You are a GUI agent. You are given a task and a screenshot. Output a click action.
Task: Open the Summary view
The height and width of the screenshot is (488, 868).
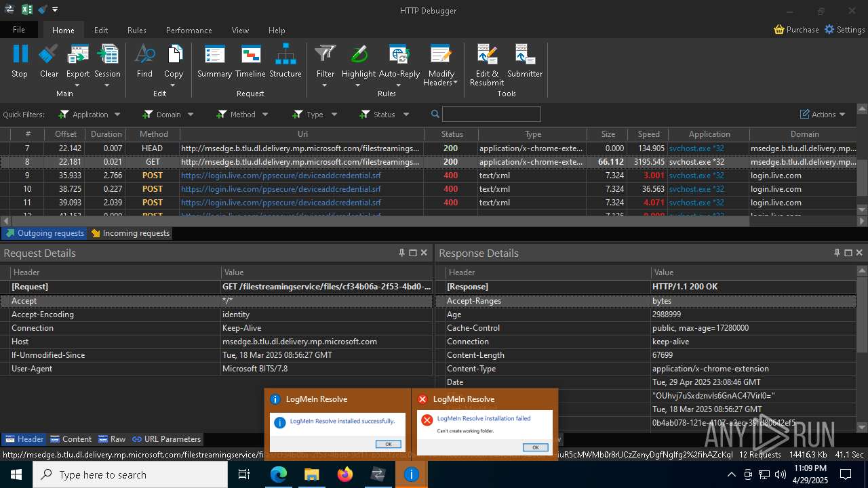(x=214, y=61)
